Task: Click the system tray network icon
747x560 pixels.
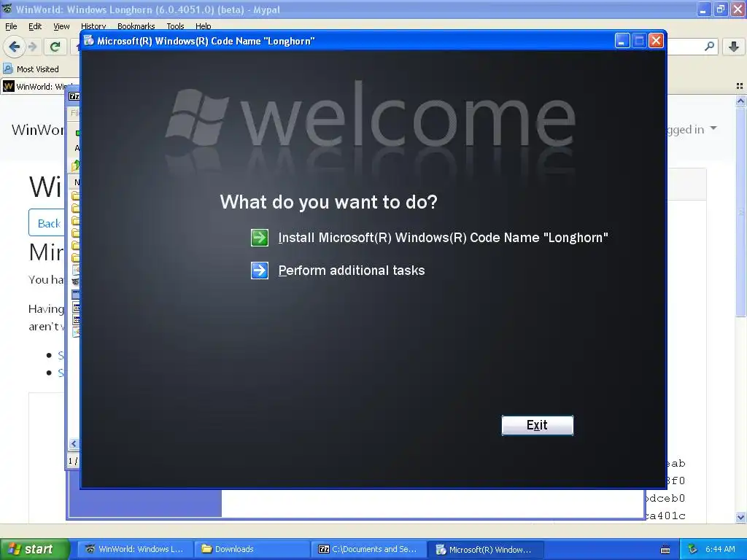Action: coord(693,549)
